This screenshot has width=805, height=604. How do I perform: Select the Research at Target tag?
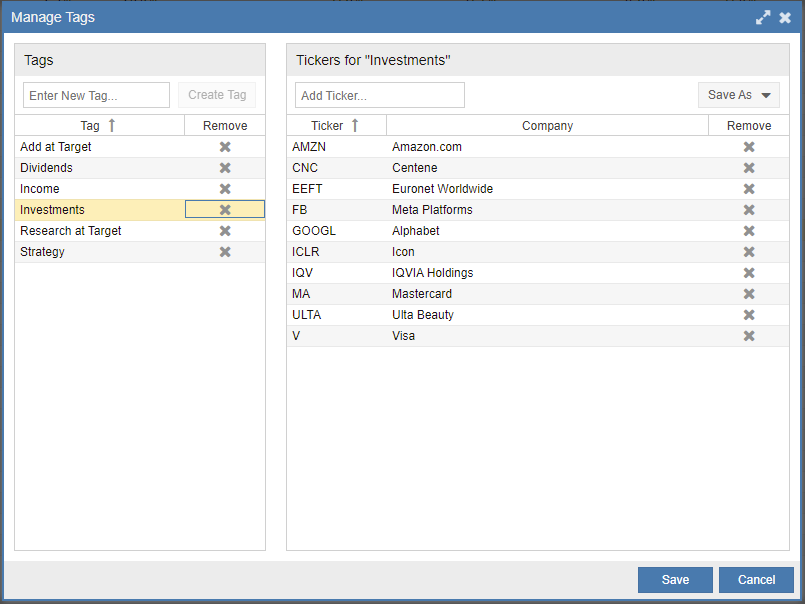click(100, 231)
